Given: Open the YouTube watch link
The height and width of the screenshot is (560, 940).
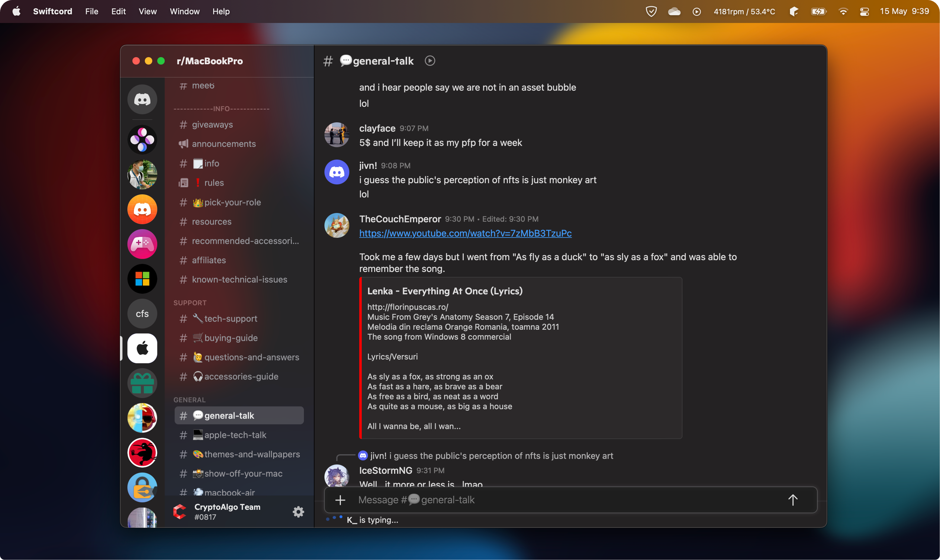Looking at the screenshot, I should click(x=465, y=233).
